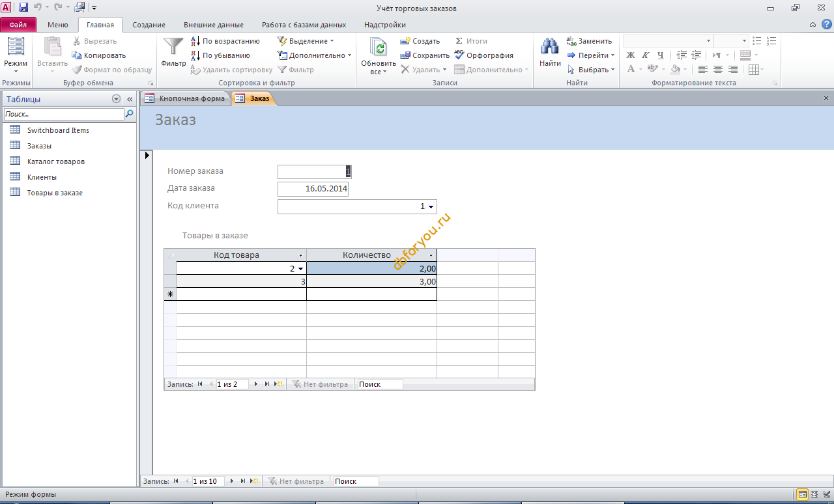Screen dimensions: 834x504
Task: Open the Код клиента dropdown arrow
Action: (431, 206)
